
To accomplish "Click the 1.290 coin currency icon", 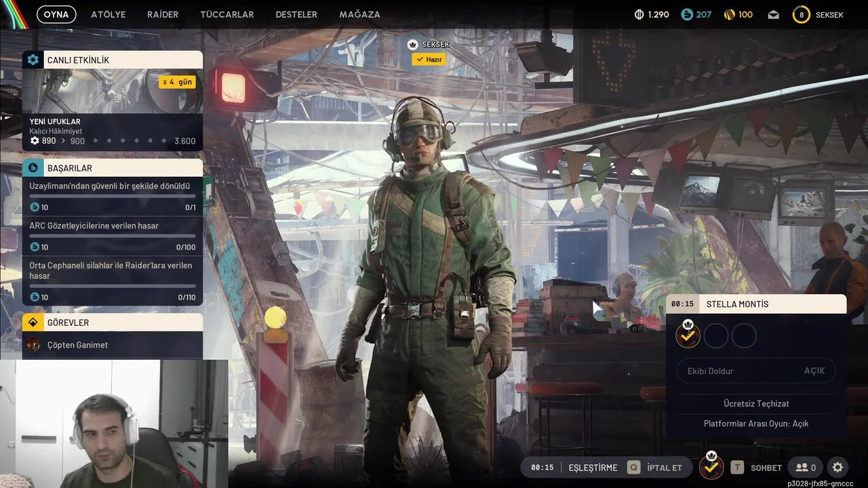I will tap(639, 14).
